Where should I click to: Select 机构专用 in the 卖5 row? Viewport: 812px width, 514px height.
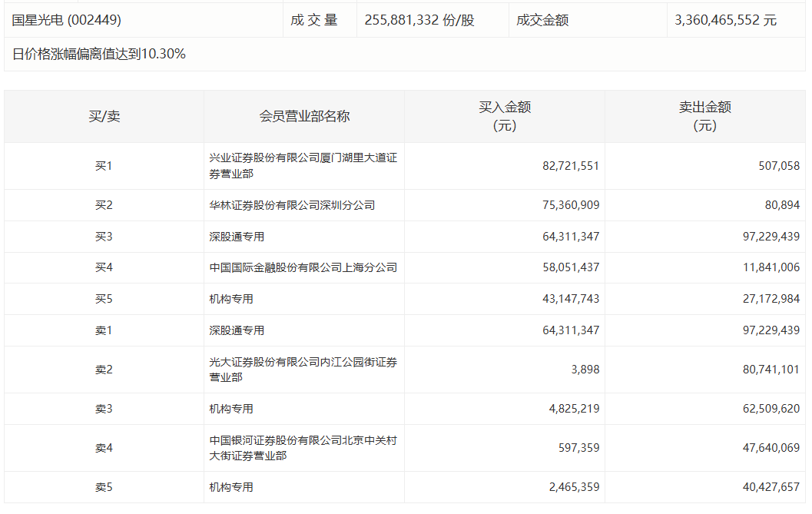[231, 488]
